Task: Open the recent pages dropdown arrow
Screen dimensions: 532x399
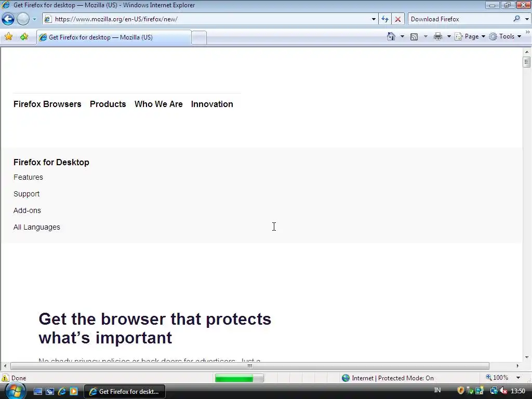Action: click(x=34, y=19)
